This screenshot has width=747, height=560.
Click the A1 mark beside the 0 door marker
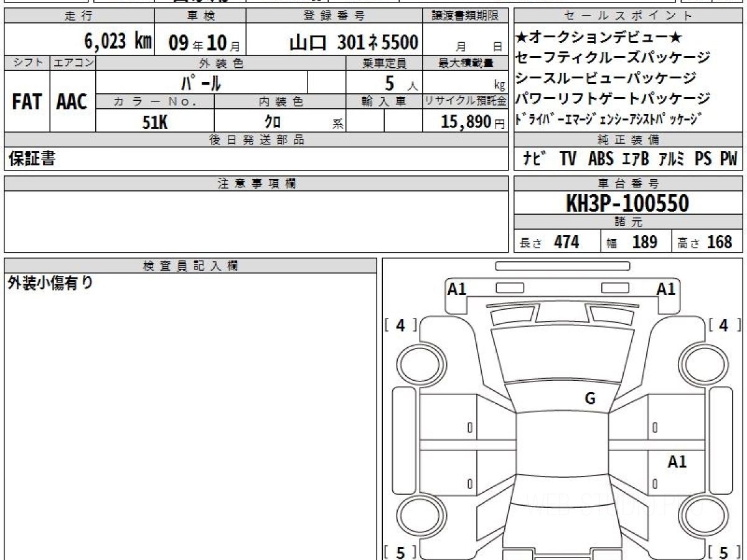677,462
